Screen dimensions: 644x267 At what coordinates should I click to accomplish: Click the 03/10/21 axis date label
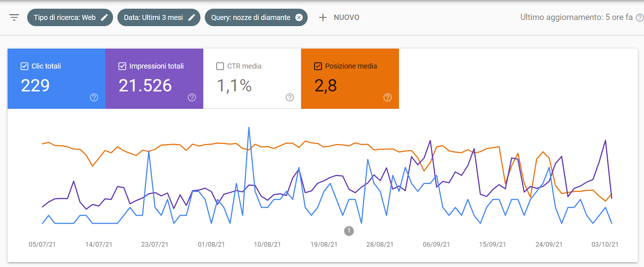pos(605,245)
